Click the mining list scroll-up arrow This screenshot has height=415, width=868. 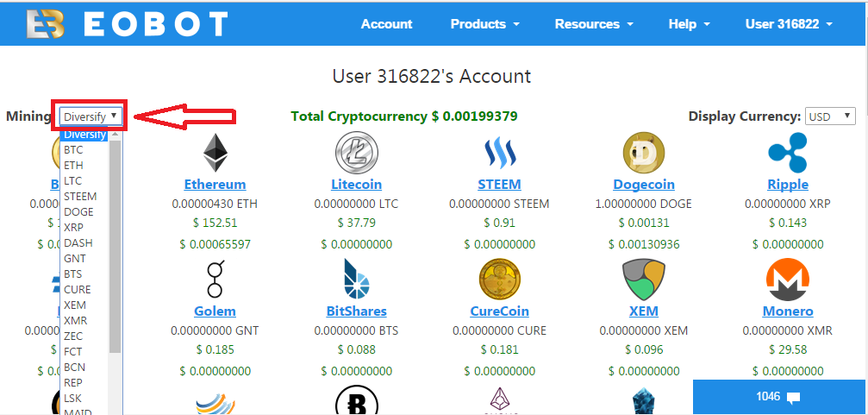pyautogui.click(x=116, y=134)
